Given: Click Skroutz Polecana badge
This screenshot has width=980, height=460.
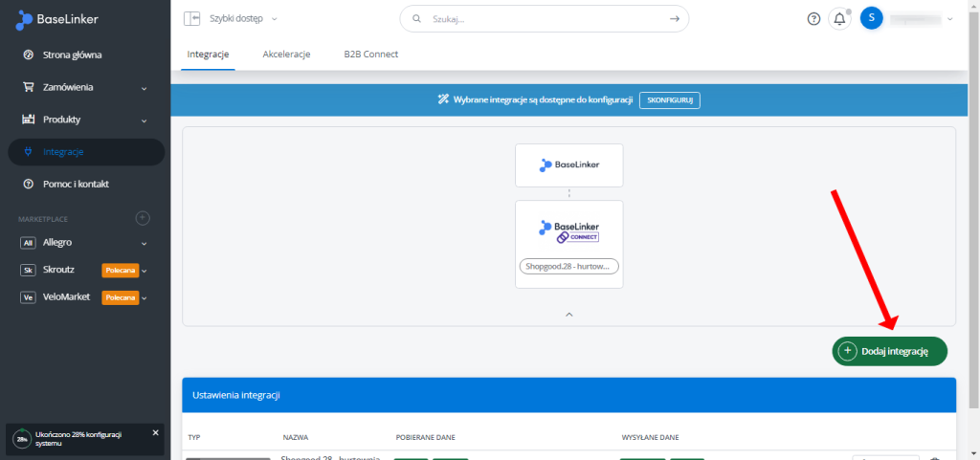Looking at the screenshot, I should pyautogui.click(x=121, y=271).
